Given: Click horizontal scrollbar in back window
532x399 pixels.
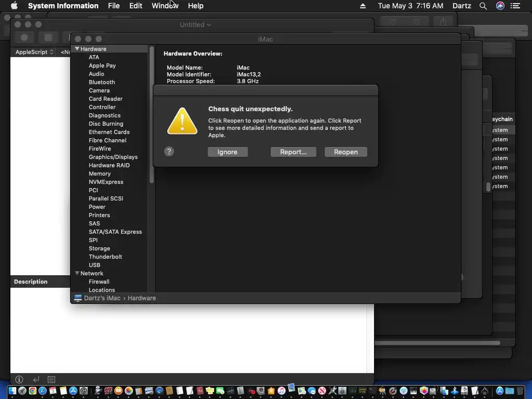Looking at the screenshot, I should (x=437, y=343).
